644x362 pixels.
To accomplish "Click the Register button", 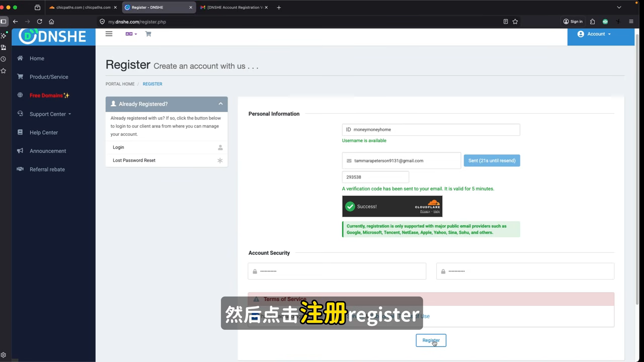I will click(431, 340).
